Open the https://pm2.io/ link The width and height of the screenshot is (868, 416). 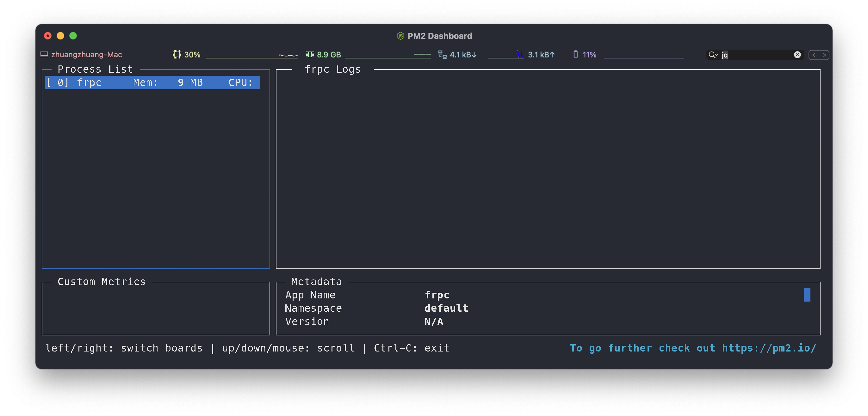pyautogui.click(x=769, y=348)
